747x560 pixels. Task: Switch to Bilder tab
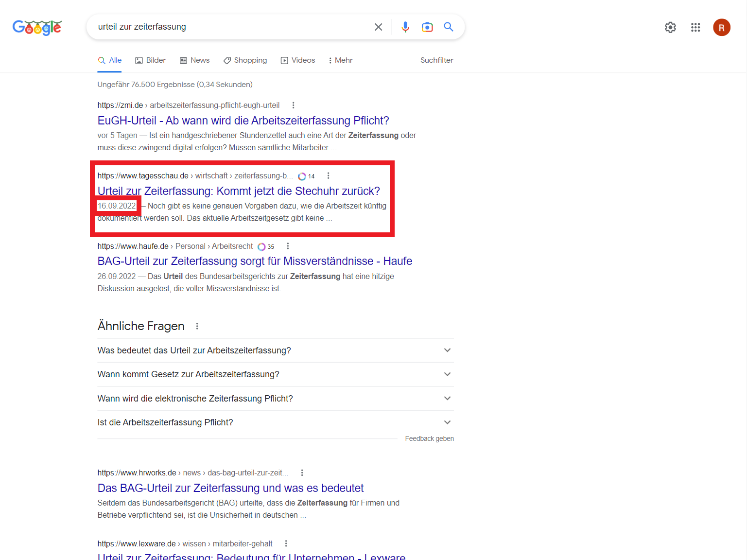(150, 60)
